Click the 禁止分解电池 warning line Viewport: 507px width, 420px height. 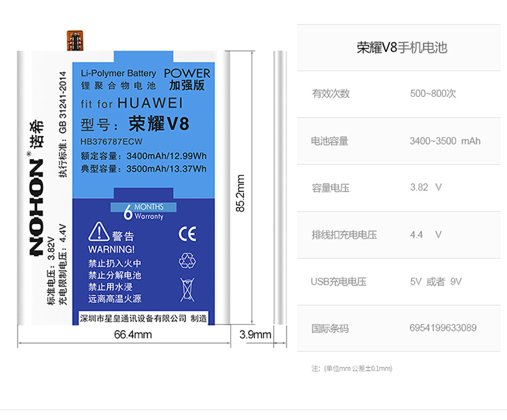click(x=115, y=275)
